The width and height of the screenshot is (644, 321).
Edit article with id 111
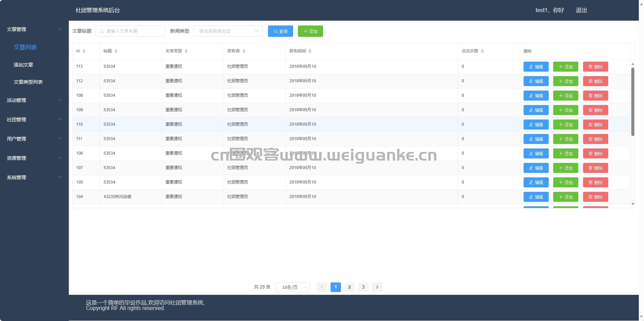pos(536,139)
